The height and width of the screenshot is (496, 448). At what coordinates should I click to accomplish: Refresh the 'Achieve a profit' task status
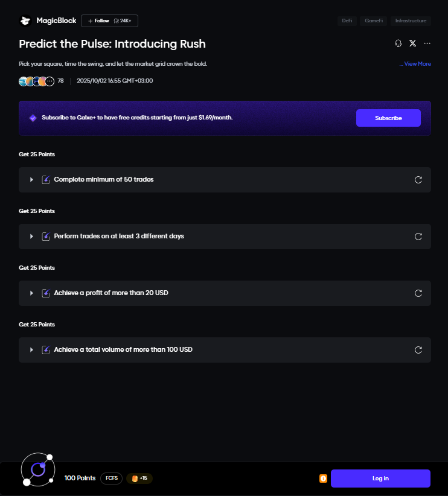point(418,293)
